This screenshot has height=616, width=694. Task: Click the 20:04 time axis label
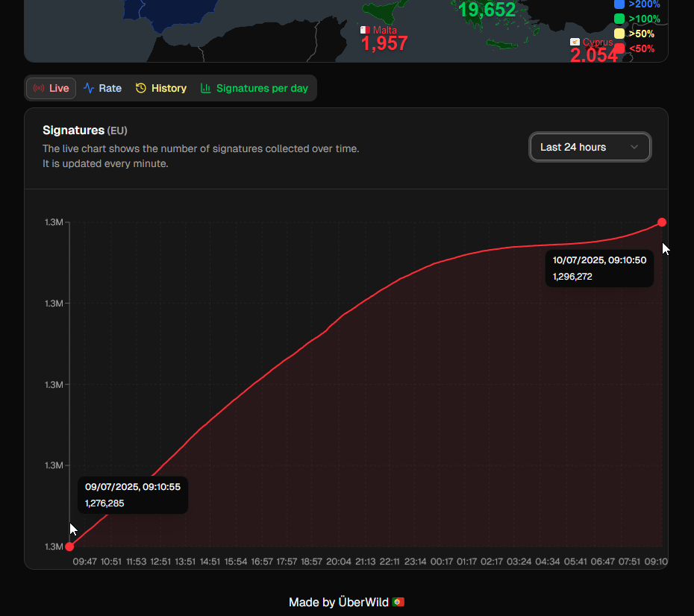click(339, 562)
